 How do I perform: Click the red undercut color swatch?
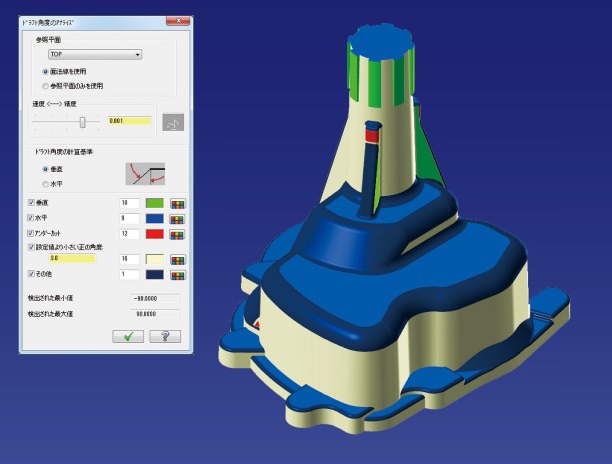(154, 234)
